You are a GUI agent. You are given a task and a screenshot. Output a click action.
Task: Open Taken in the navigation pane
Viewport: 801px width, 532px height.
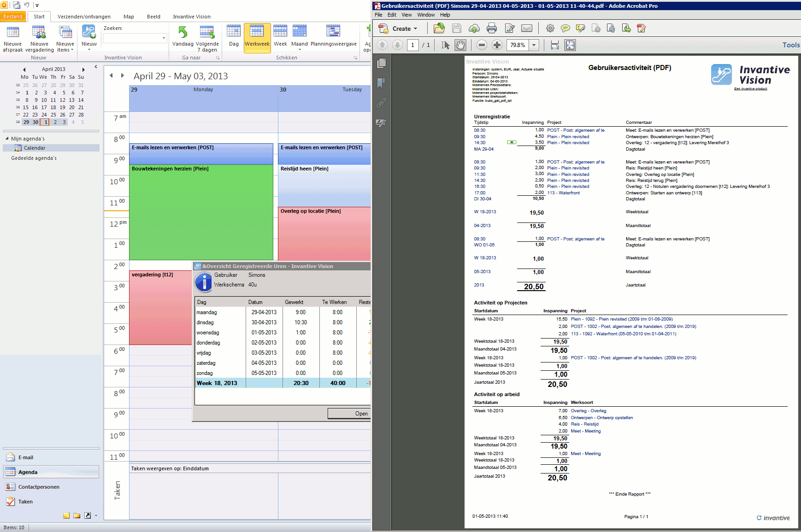click(x=51, y=502)
